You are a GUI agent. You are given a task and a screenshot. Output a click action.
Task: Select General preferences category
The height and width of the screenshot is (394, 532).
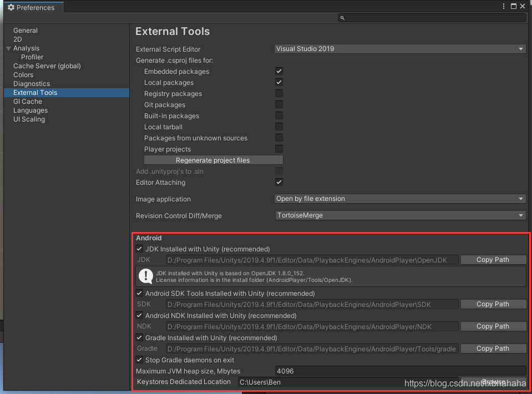tap(26, 30)
